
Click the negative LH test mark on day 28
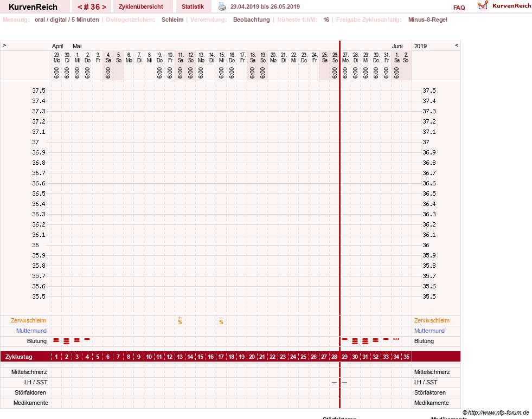pos(334,382)
